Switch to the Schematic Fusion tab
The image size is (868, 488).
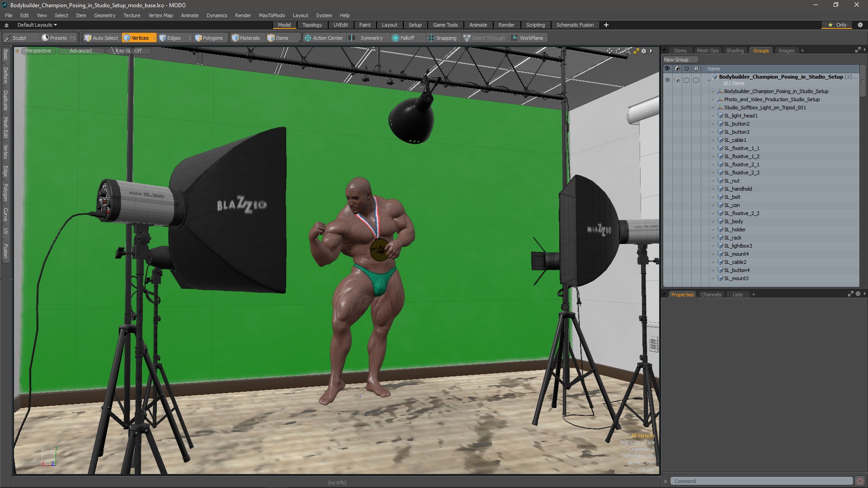pos(575,25)
